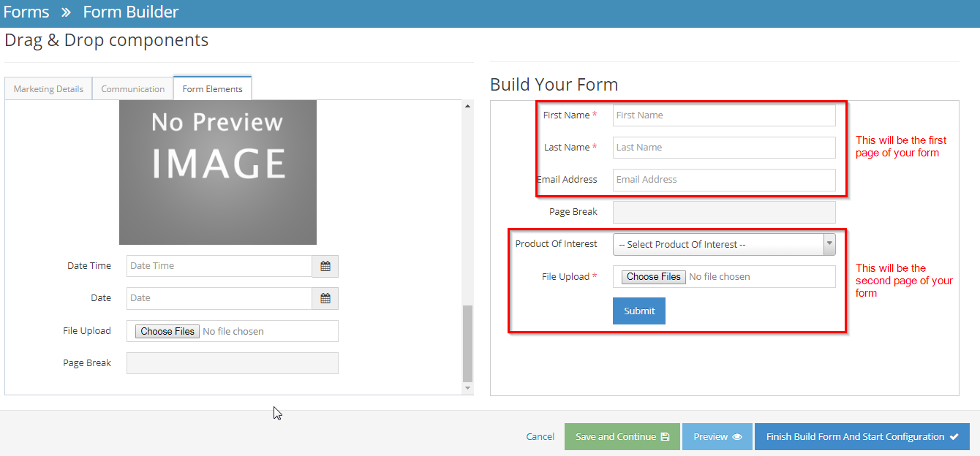Click the Email Address input field

pyautogui.click(x=723, y=180)
